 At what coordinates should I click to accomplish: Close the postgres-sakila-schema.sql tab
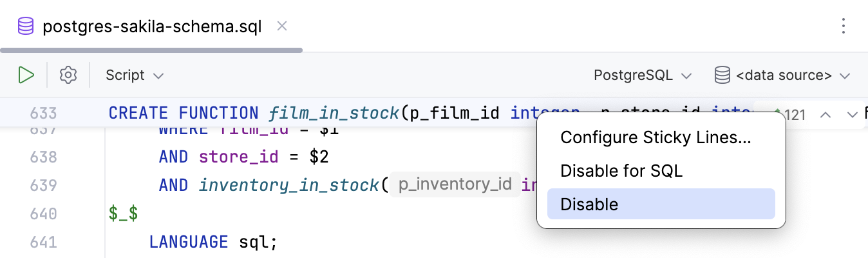(281, 26)
